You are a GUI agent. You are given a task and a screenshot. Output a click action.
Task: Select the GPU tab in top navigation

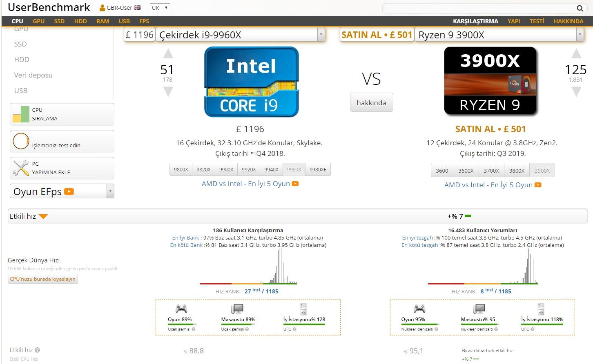point(39,21)
